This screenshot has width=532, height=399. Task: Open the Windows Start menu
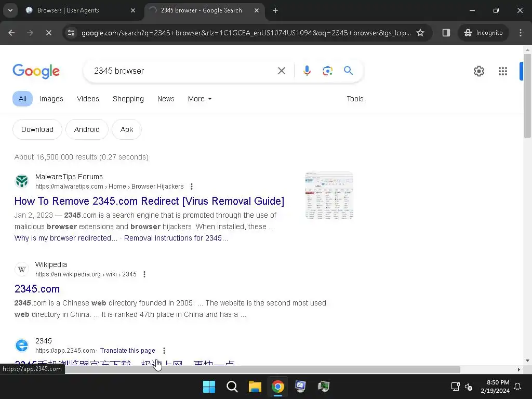click(x=209, y=387)
